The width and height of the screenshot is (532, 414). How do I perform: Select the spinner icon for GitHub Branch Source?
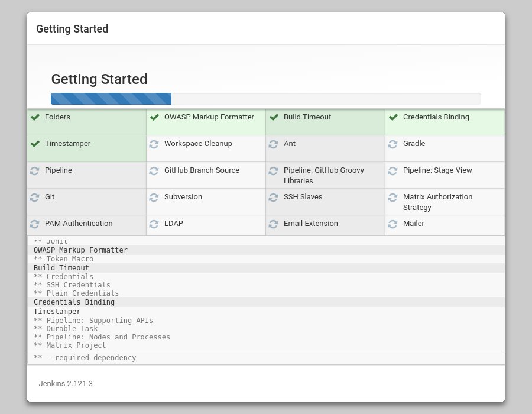[x=154, y=171]
